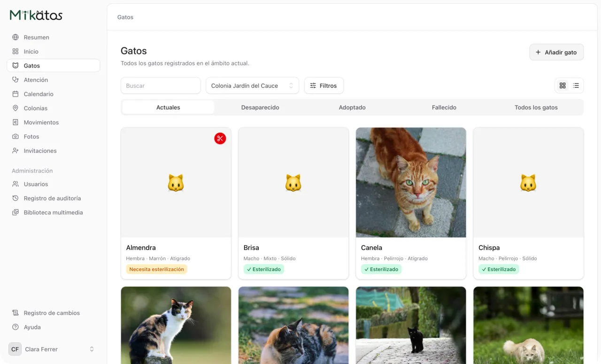Open the Filtros button
Viewport: 601px width, 364px height.
pyautogui.click(x=324, y=86)
